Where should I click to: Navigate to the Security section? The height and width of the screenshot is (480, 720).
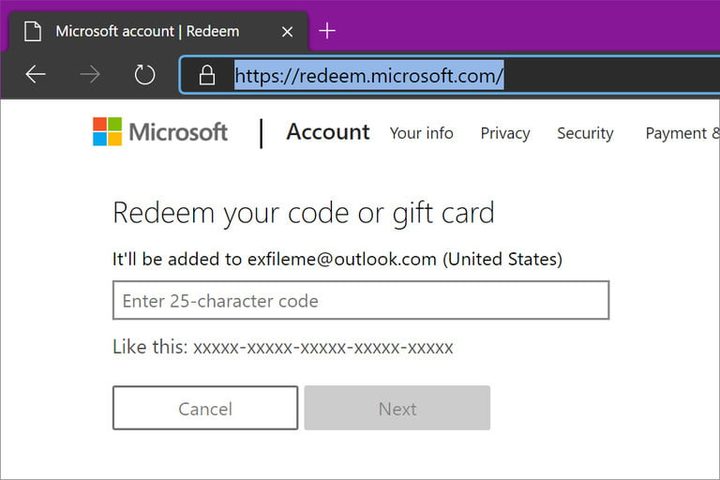[585, 133]
